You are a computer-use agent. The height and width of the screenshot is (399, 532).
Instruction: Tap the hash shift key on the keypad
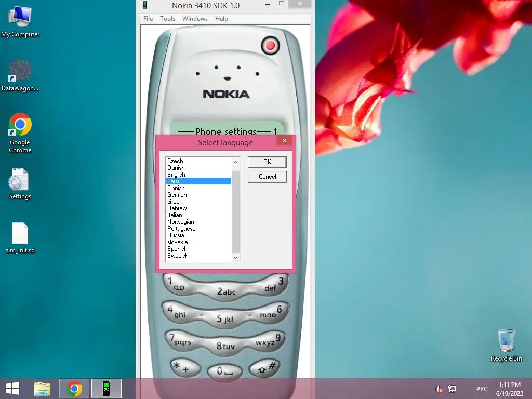(264, 368)
